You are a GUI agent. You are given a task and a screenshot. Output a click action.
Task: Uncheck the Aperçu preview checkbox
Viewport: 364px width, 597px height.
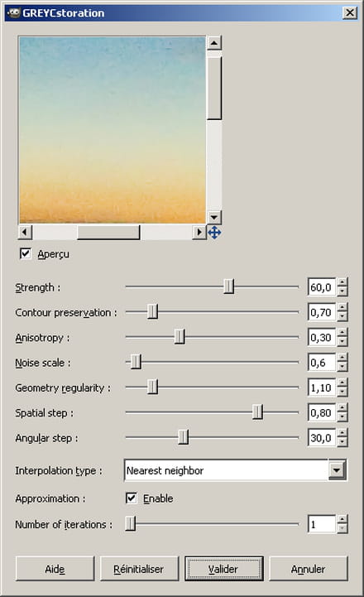point(26,253)
